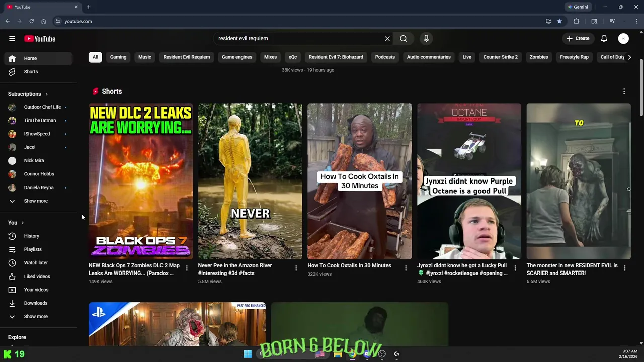Screen dimensions: 644x362
Task: Open the YouTube hamburger guide menu
Action: [12, 39]
